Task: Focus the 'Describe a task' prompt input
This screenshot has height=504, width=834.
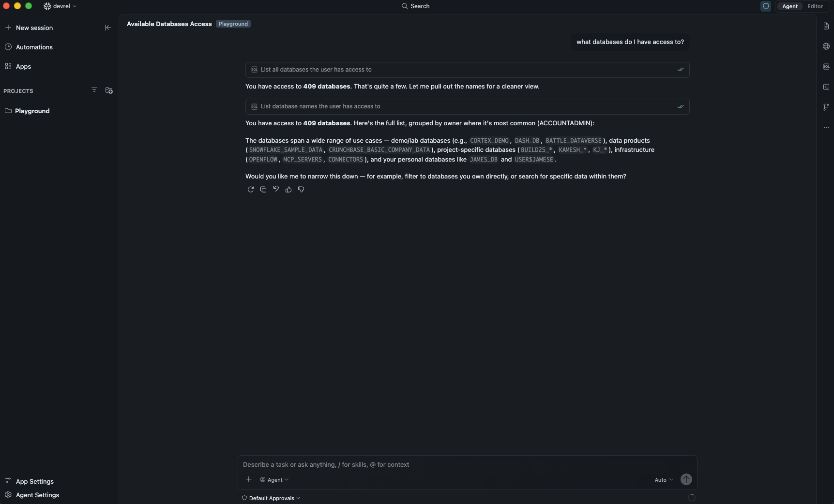Action: click(x=467, y=464)
